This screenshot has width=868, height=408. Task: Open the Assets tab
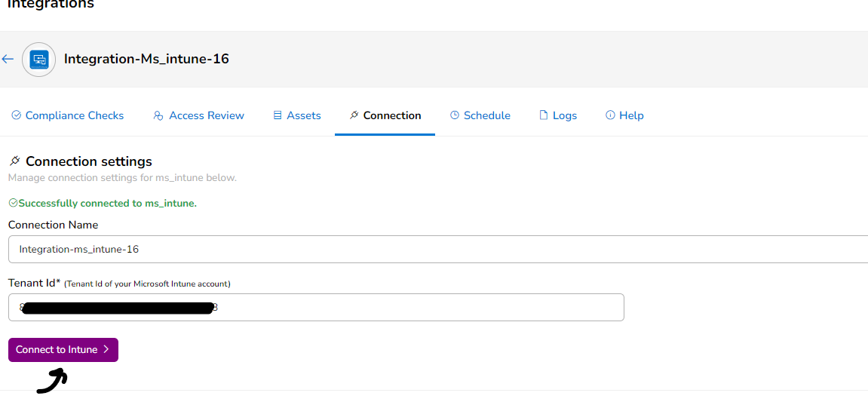point(297,115)
